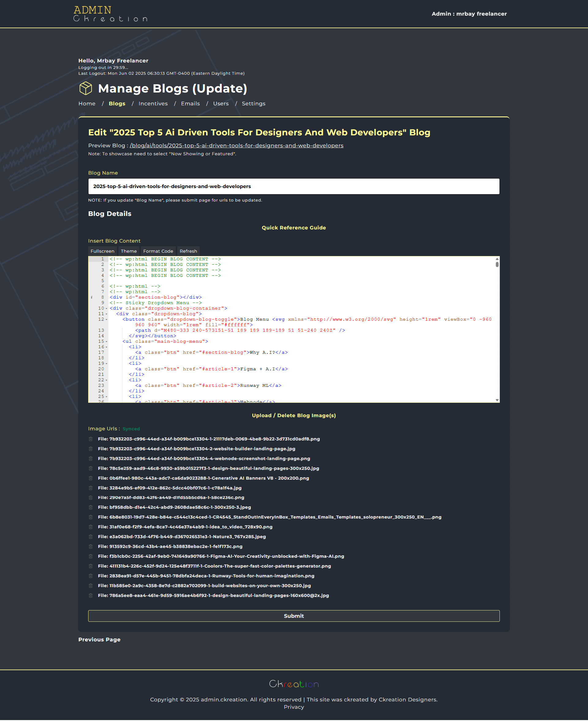Image resolution: width=588 pixels, height=721 pixels.
Task: Toggle the editor Fullscreen mode
Action: [x=102, y=251]
